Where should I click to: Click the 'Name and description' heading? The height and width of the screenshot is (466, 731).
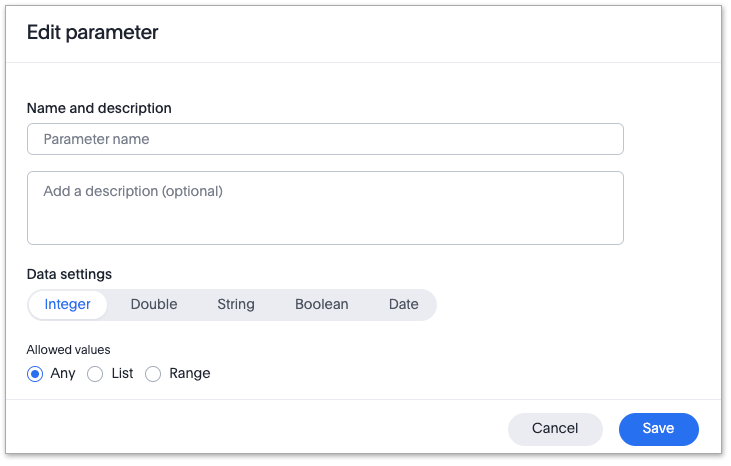coord(99,108)
